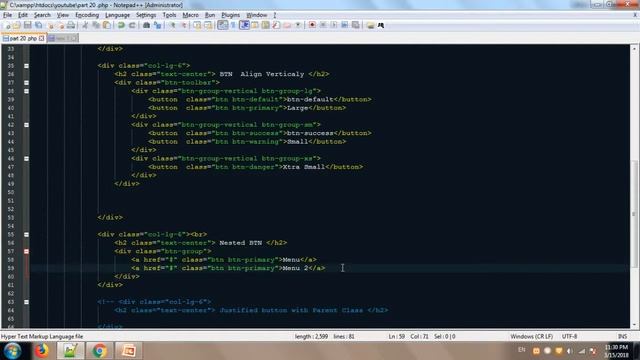Image resolution: width=640 pixels, height=360 pixels.
Task: Click the Save All toolbar icon
Action: 38,25
